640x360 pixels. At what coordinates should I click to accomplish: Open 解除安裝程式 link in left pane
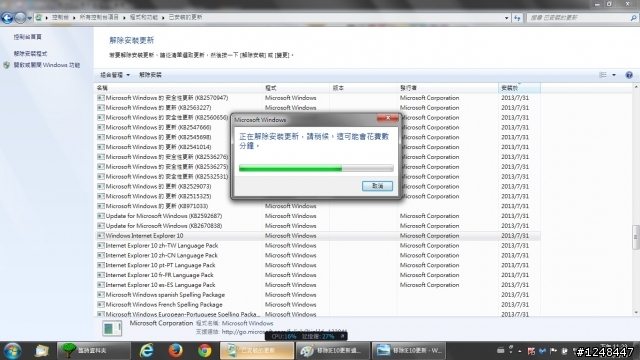click(x=31, y=54)
